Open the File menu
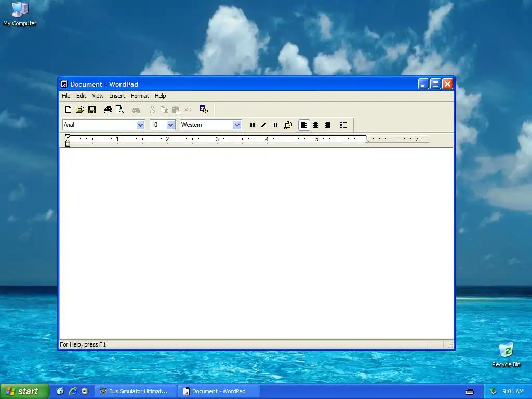This screenshot has height=399, width=532. tap(66, 96)
